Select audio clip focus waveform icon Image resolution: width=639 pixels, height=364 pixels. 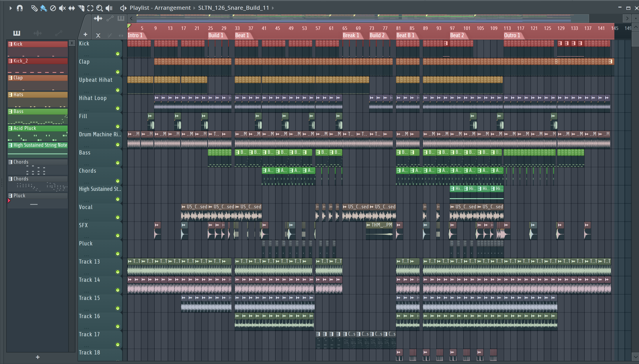click(98, 18)
